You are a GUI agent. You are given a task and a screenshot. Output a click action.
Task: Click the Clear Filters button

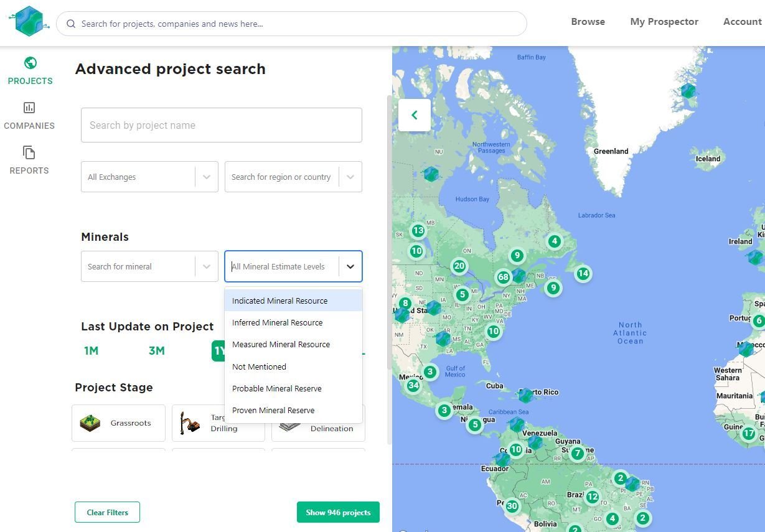click(107, 512)
